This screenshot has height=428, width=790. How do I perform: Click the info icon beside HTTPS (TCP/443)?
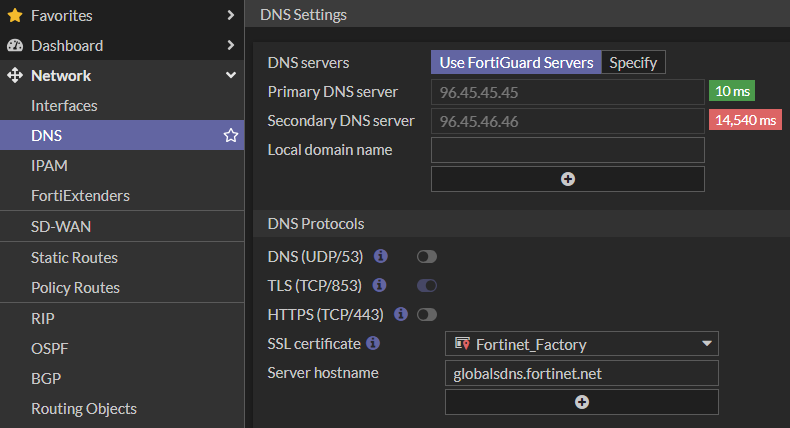click(x=401, y=314)
